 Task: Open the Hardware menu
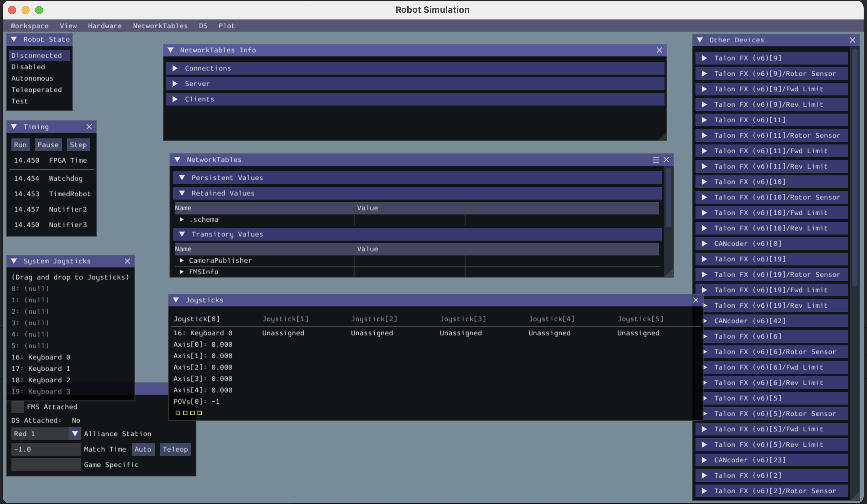[x=105, y=26]
